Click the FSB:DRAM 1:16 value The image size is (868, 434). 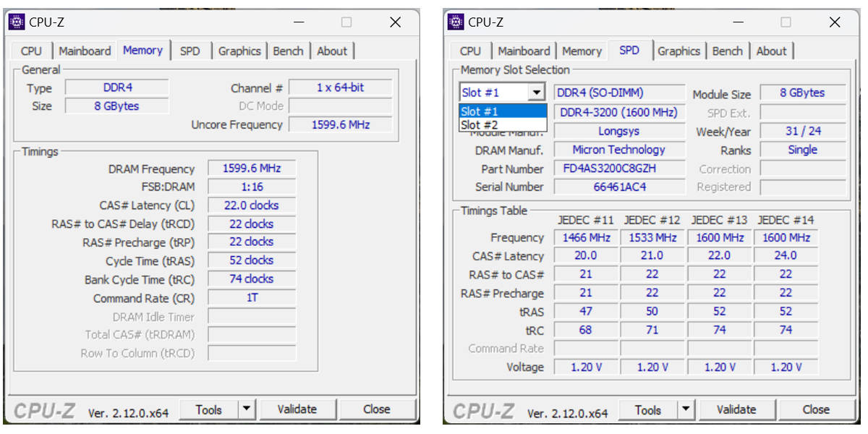[x=252, y=187]
